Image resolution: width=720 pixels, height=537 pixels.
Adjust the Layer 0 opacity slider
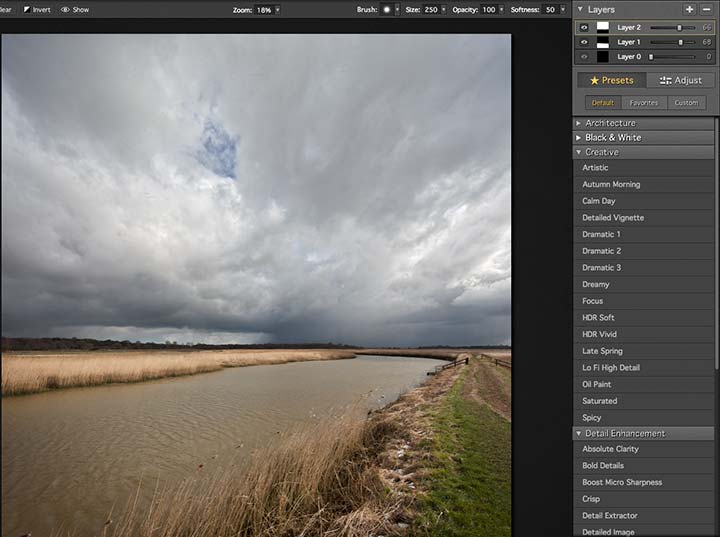[673, 57]
